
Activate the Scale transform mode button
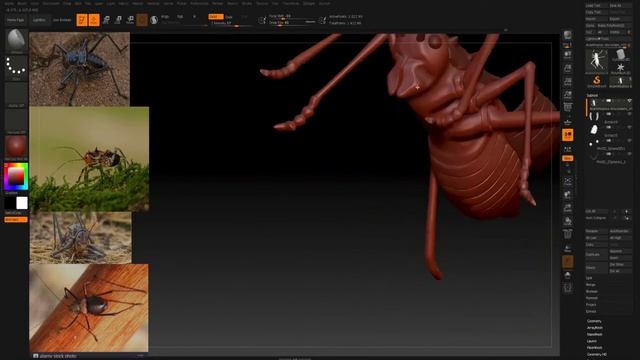(118, 20)
